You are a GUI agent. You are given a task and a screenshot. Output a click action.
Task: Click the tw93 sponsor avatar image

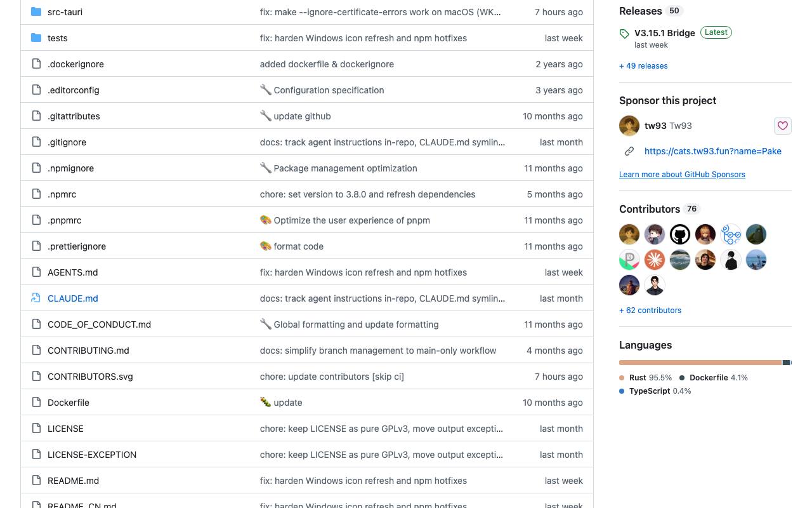click(x=629, y=126)
